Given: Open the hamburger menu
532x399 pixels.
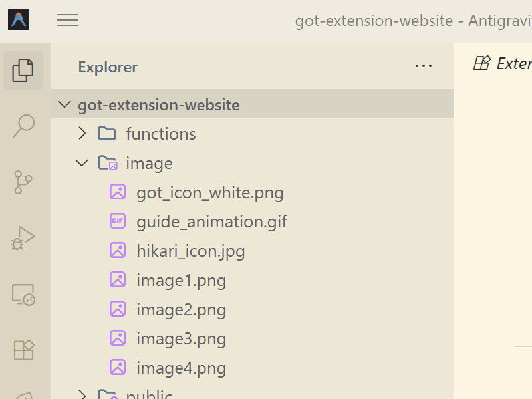Looking at the screenshot, I should pyautogui.click(x=67, y=19).
